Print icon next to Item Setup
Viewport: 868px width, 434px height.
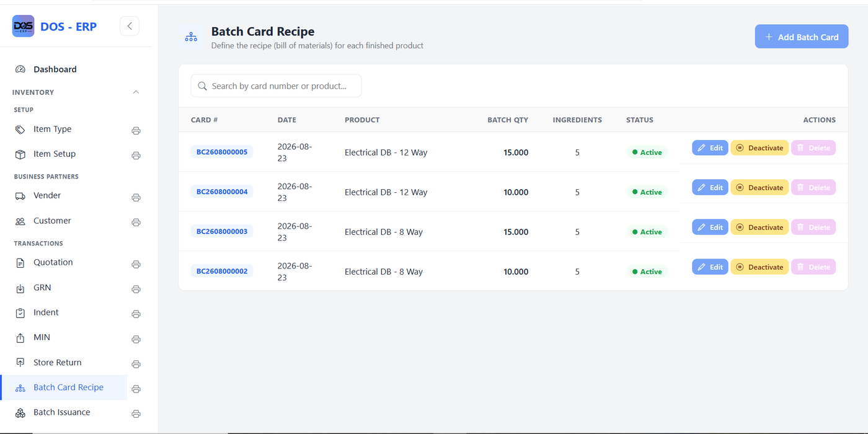coord(136,156)
